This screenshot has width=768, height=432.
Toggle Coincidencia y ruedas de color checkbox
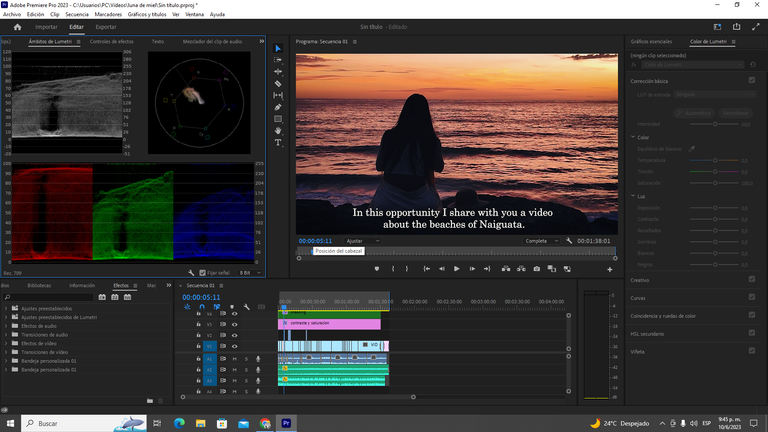click(752, 315)
